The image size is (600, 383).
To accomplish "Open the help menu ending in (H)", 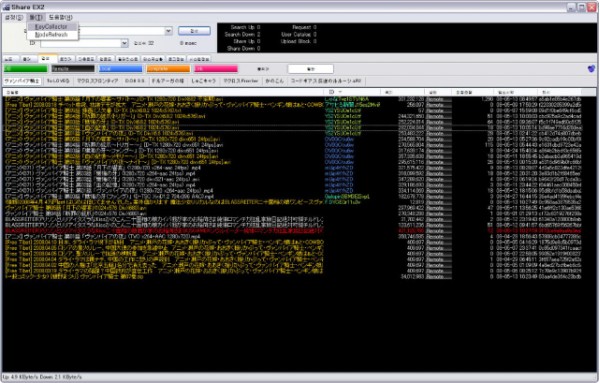I will click(x=60, y=17).
